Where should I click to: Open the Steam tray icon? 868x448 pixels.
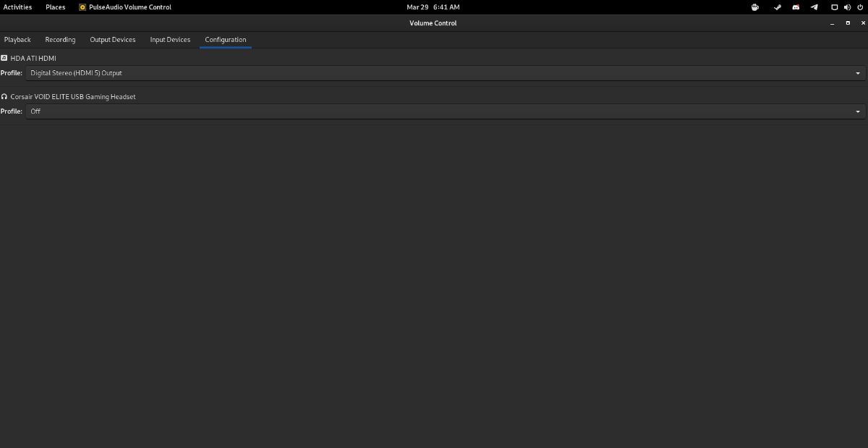tap(778, 7)
